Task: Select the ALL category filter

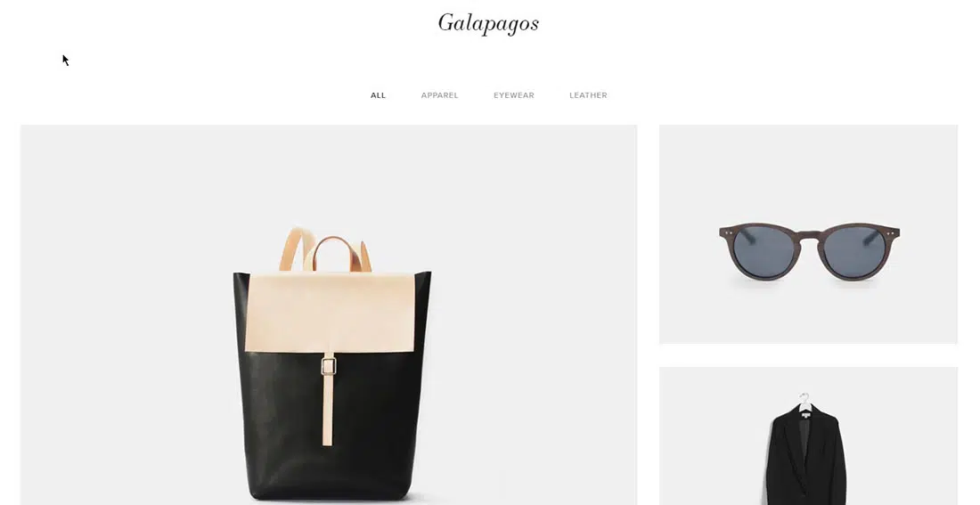Action: pyautogui.click(x=378, y=95)
